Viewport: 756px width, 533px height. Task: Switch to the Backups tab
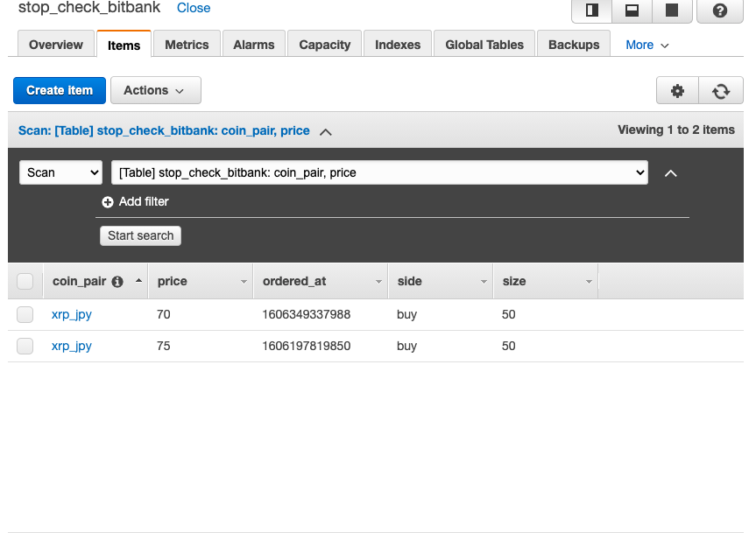574,45
